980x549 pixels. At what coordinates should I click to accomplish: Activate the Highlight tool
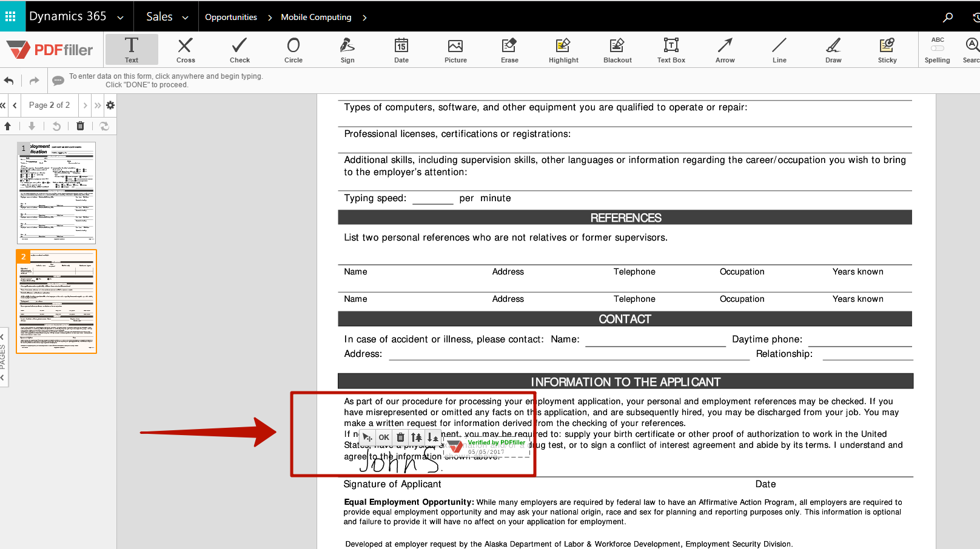[563, 49]
